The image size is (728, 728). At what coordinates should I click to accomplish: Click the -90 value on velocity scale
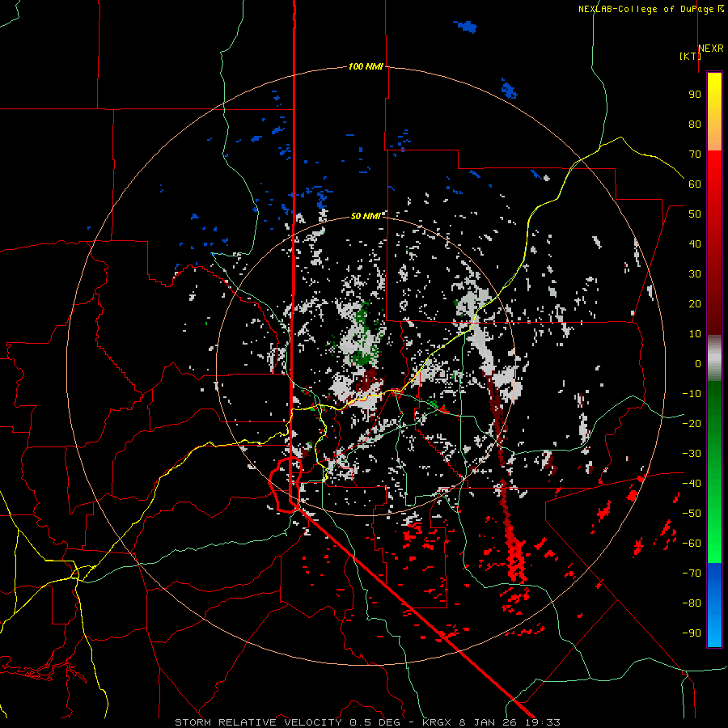[x=692, y=633]
